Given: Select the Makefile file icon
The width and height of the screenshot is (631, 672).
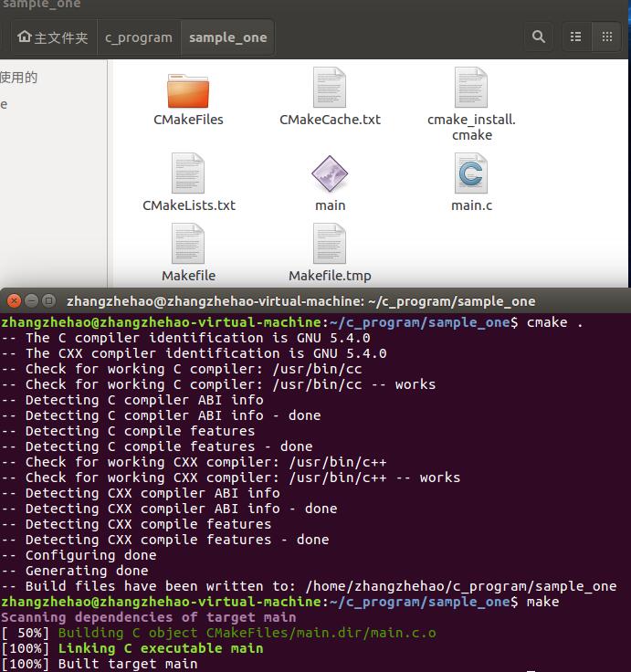Looking at the screenshot, I should [x=188, y=244].
